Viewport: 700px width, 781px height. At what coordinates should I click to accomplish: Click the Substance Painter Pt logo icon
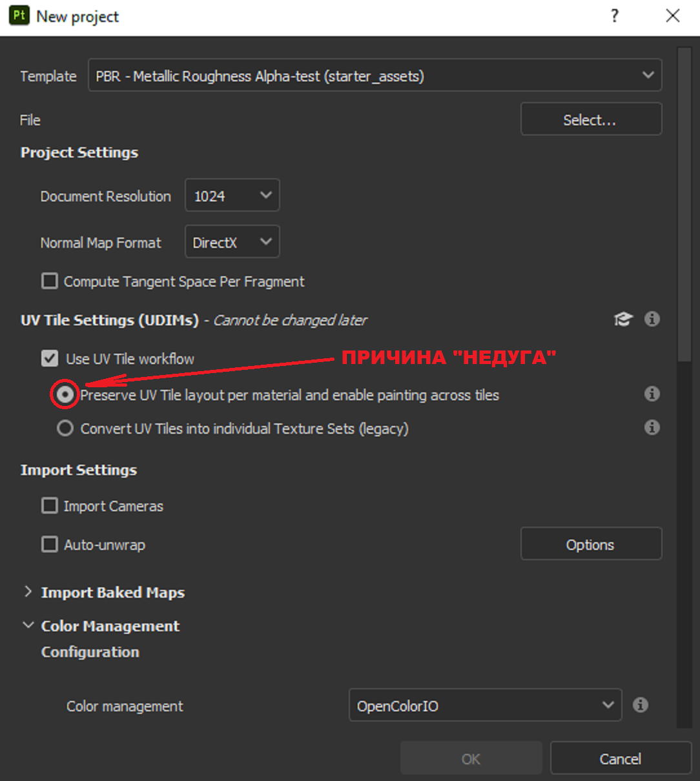coord(19,15)
